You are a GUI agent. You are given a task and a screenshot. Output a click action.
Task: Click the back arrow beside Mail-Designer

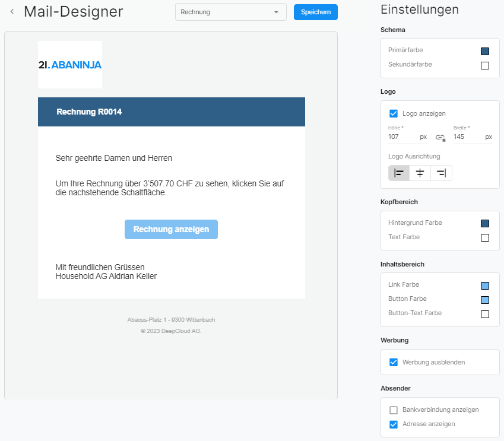pos(12,11)
